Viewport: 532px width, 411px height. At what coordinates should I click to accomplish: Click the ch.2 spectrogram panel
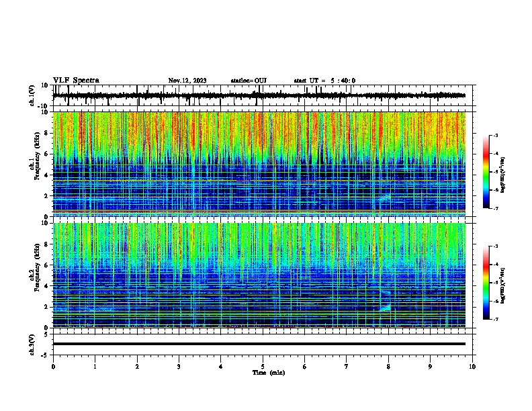coord(259,275)
